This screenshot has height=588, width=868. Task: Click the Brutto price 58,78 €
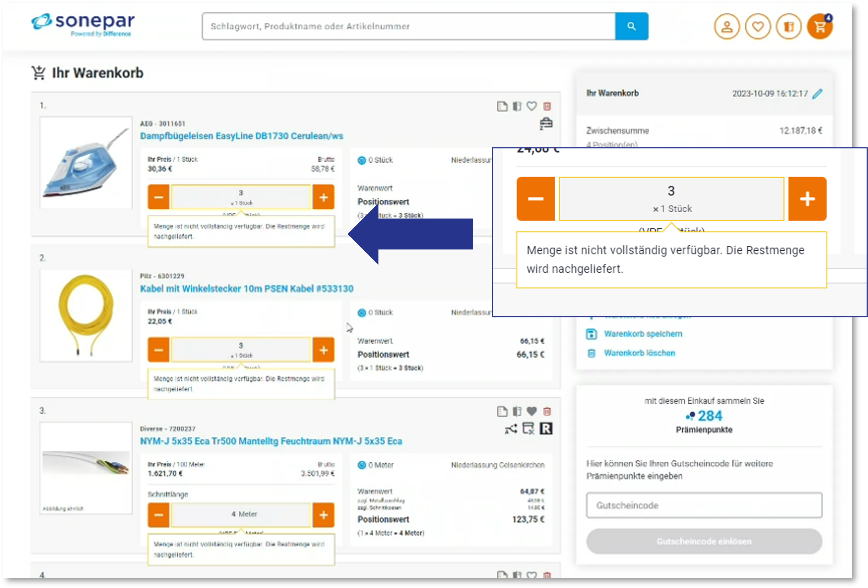(x=323, y=169)
